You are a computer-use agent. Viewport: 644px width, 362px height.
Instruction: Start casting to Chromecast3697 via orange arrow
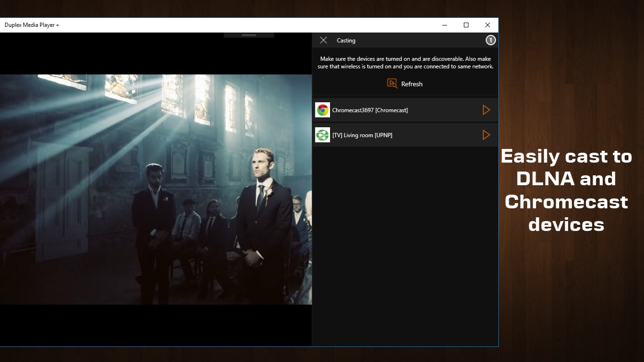(486, 110)
